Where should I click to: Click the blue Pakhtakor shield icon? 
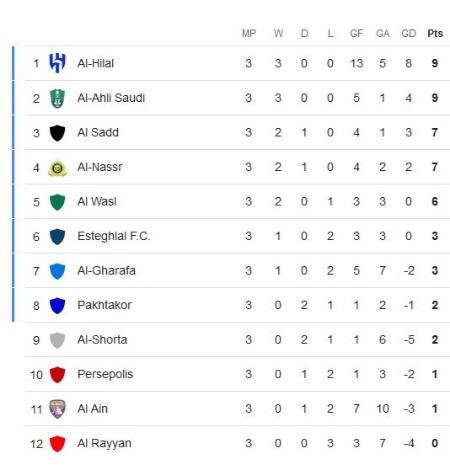point(57,306)
